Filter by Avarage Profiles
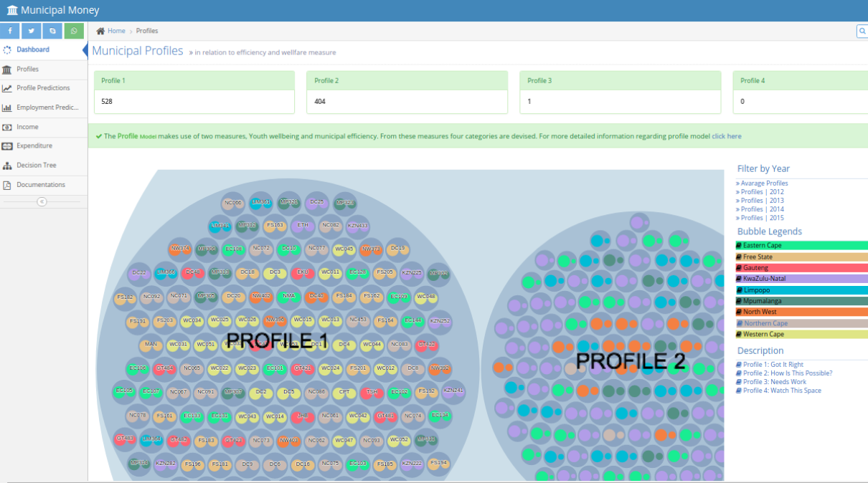Viewport: 868px width, 483px height. tap(764, 183)
